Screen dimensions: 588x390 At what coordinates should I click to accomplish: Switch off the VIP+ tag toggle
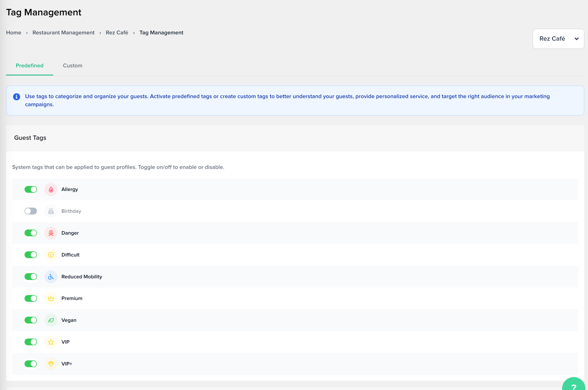point(31,364)
